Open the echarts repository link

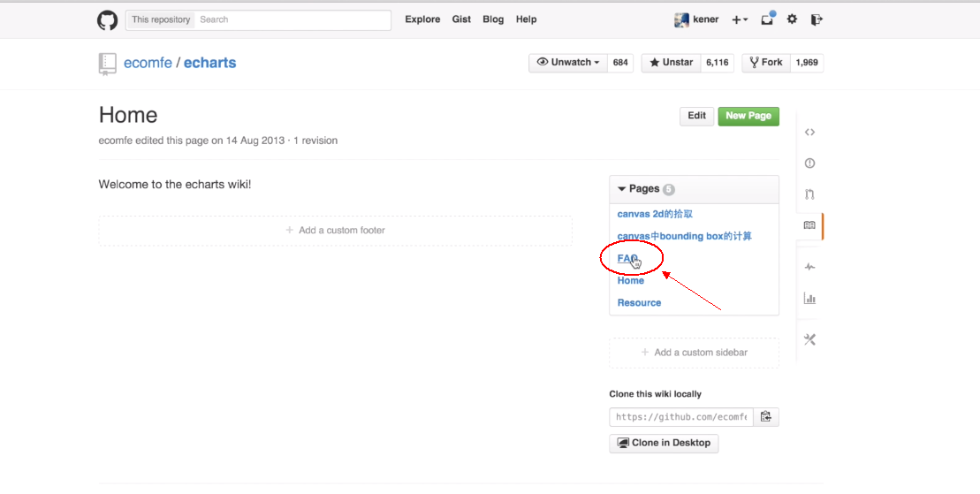coord(210,63)
